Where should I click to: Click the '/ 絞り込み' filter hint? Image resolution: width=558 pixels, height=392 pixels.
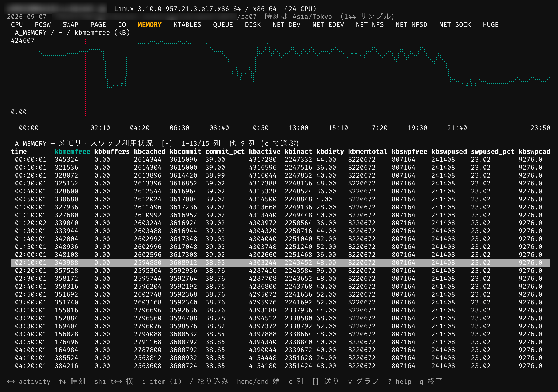click(209, 381)
